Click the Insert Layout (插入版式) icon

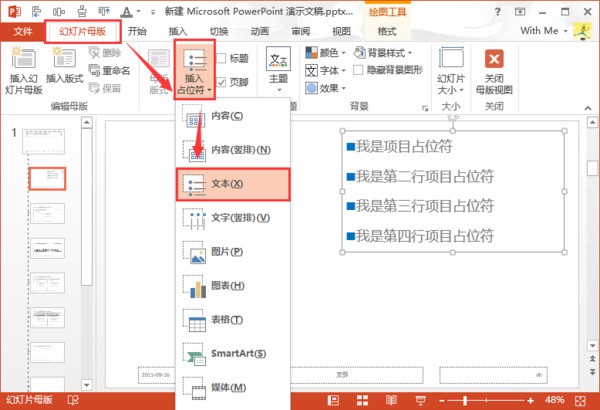click(64, 65)
